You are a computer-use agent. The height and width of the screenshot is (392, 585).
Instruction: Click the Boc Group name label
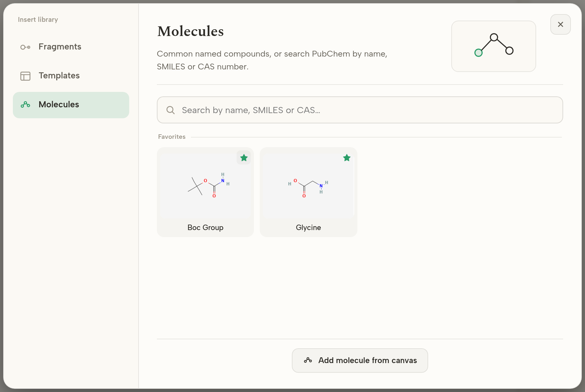(x=205, y=227)
